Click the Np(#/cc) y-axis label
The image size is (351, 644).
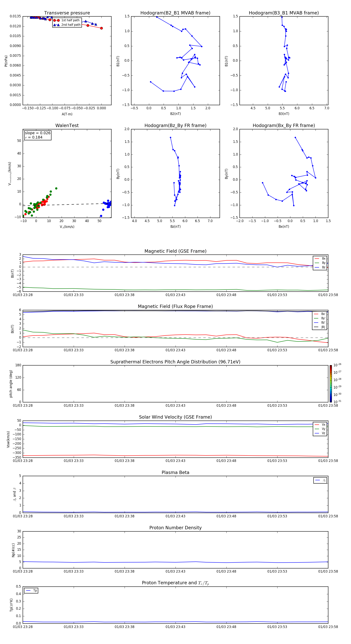[x=13, y=550]
